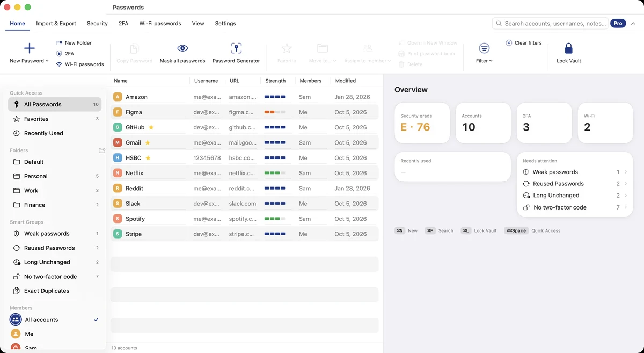Open the Reused Passwords smart group
The image size is (644, 353).
pyautogui.click(x=54, y=248)
